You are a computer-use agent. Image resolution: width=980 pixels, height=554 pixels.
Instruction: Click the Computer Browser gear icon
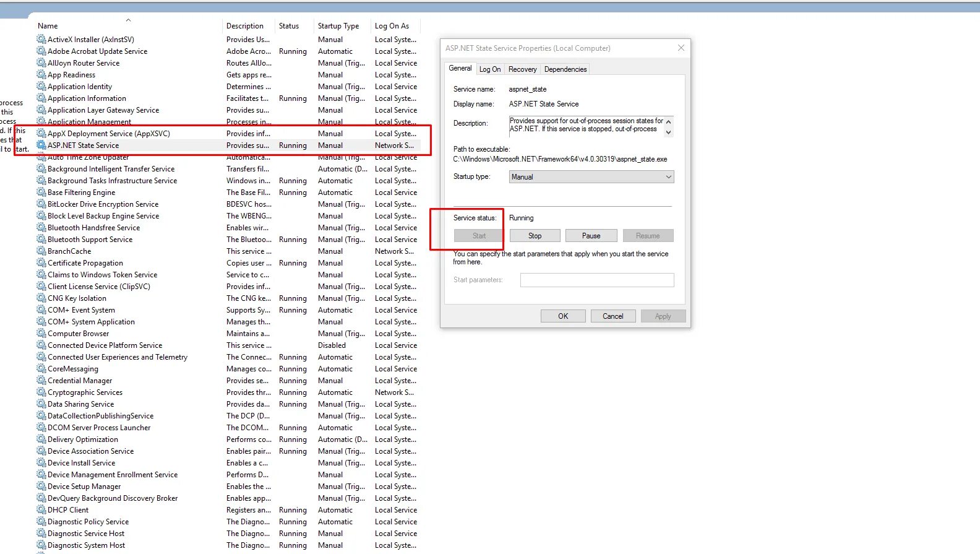tap(41, 333)
